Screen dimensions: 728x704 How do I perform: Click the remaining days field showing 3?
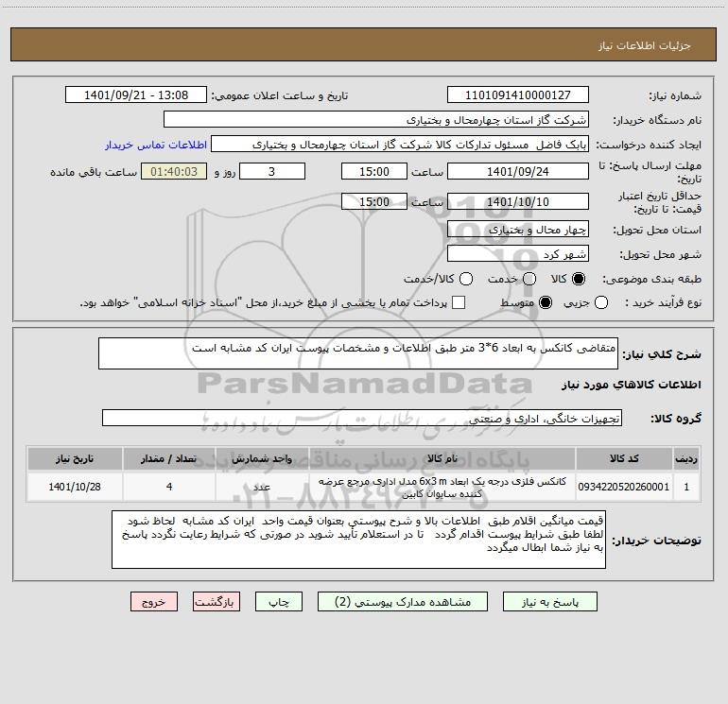pyautogui.click(x=272, y=171)
